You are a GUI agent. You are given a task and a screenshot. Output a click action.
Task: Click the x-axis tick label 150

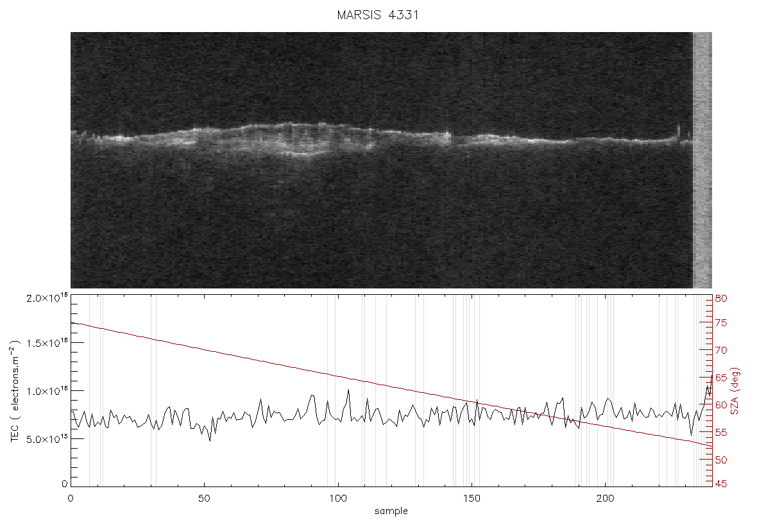[x=472, y=499]
